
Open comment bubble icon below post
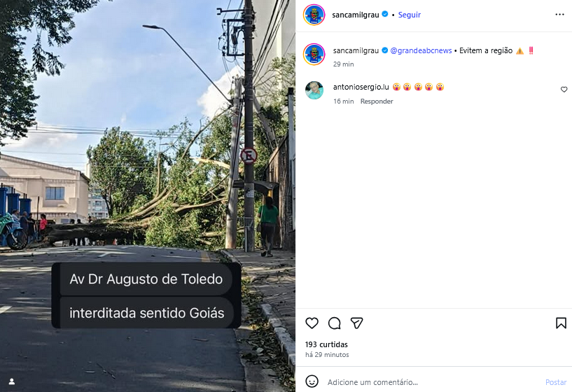pyautogui.click(x=334, y=323)
